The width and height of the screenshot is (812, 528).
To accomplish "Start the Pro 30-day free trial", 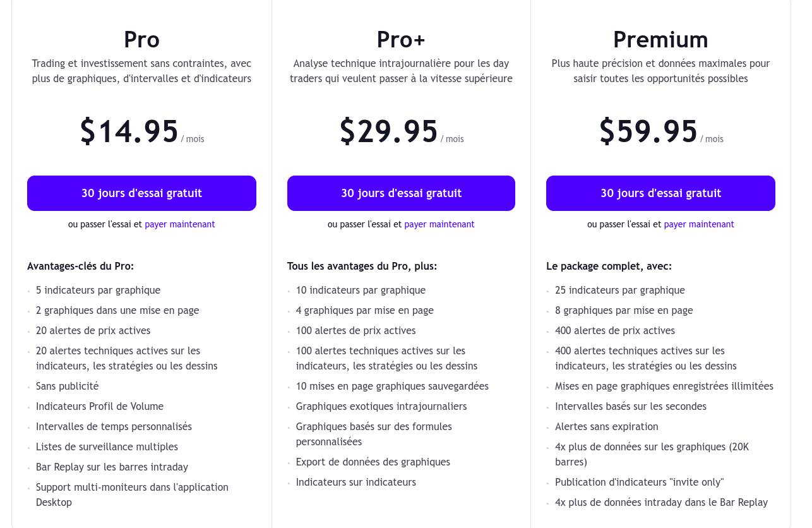I will (141, 193).
